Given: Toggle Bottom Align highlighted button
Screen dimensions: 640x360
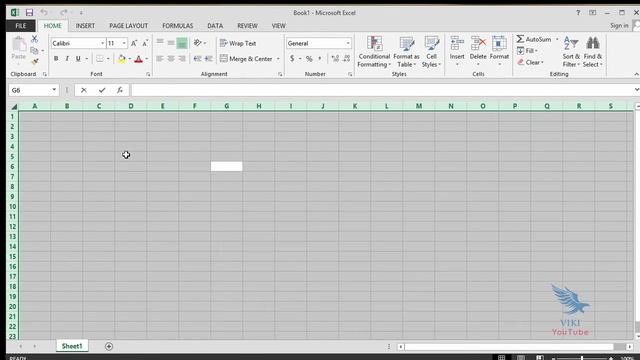Looking at the screenshot, I should (182, 43).
